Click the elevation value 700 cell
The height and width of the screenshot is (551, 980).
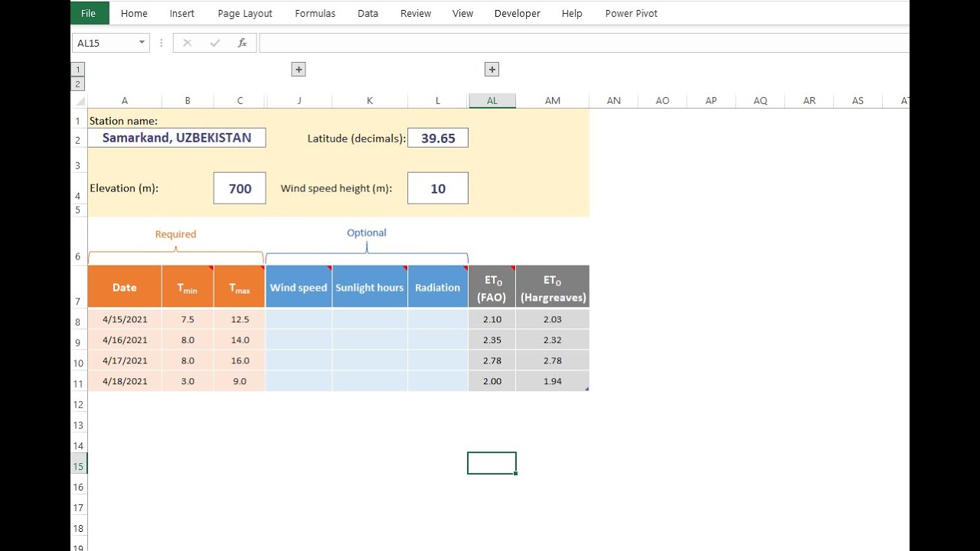(240, 188)
